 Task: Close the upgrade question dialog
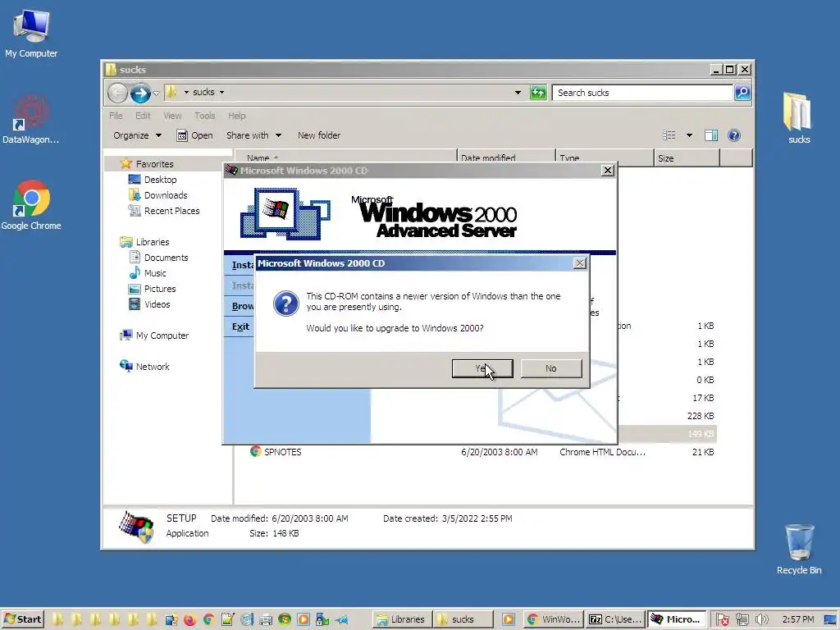click(x=580, y=263)
